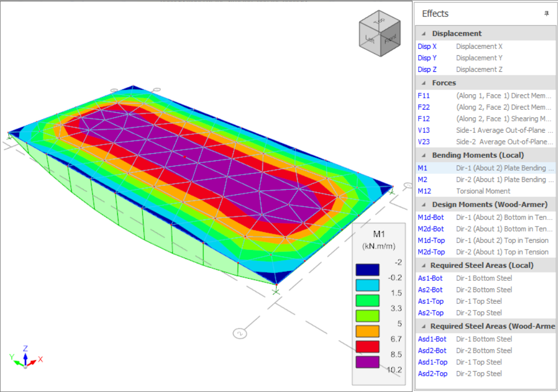
Task: Click the orange legend color swatch
Action: (367, 332)
